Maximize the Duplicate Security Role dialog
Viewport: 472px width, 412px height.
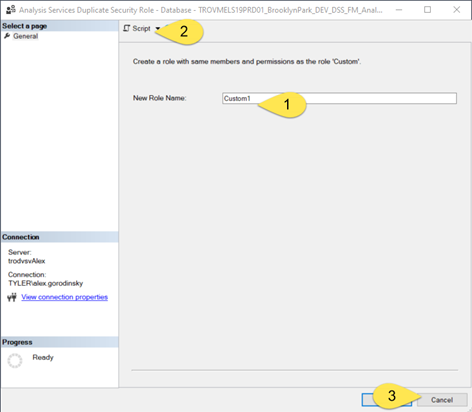click(427, 10)
